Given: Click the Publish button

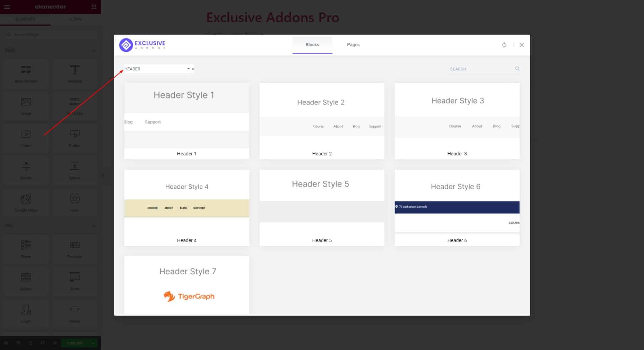Looking at the screenshot, I should [75, 343].
